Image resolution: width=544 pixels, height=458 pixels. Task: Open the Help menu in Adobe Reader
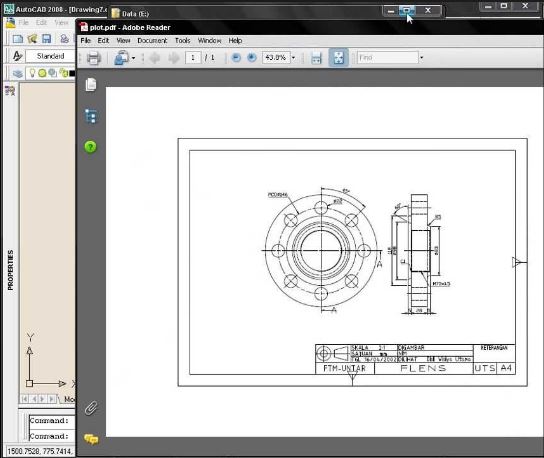(235, 41)
